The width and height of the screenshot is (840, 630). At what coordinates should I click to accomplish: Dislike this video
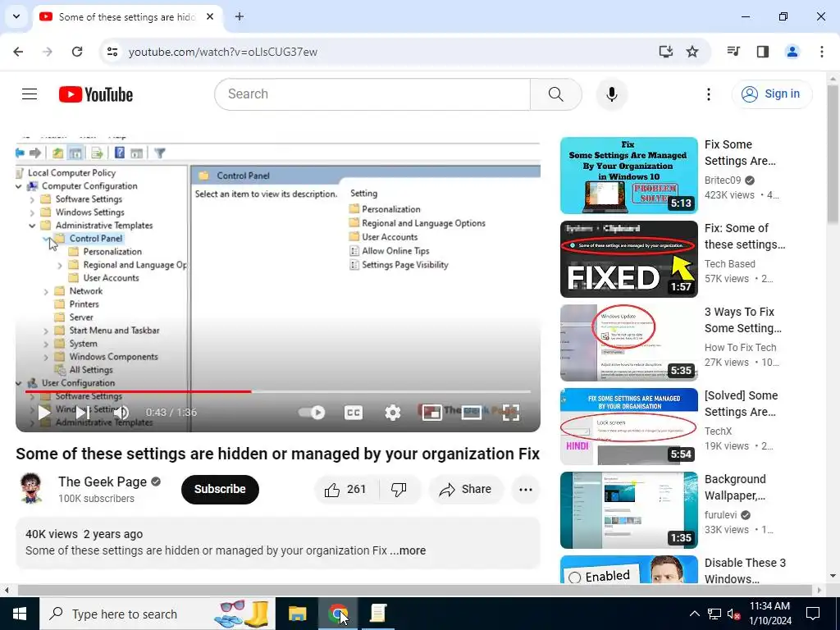tap(399, 490)
